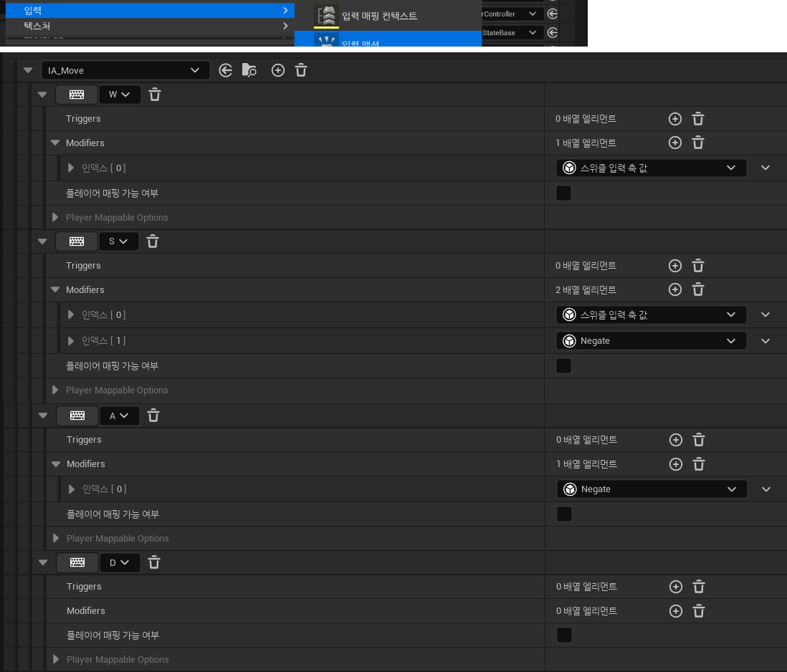Collapse the S key Modifiers section
This screenshot has width=787, height=672.
[x=55, y=289]
